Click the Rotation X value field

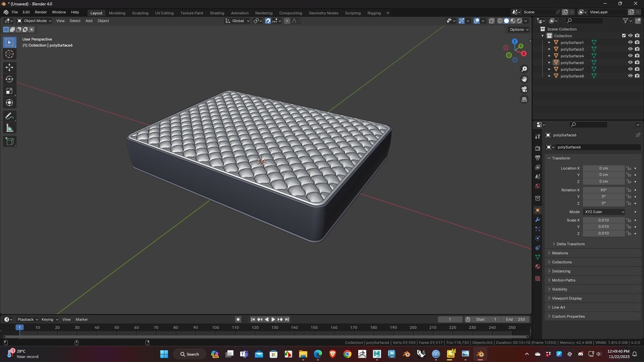pos(604,190)
